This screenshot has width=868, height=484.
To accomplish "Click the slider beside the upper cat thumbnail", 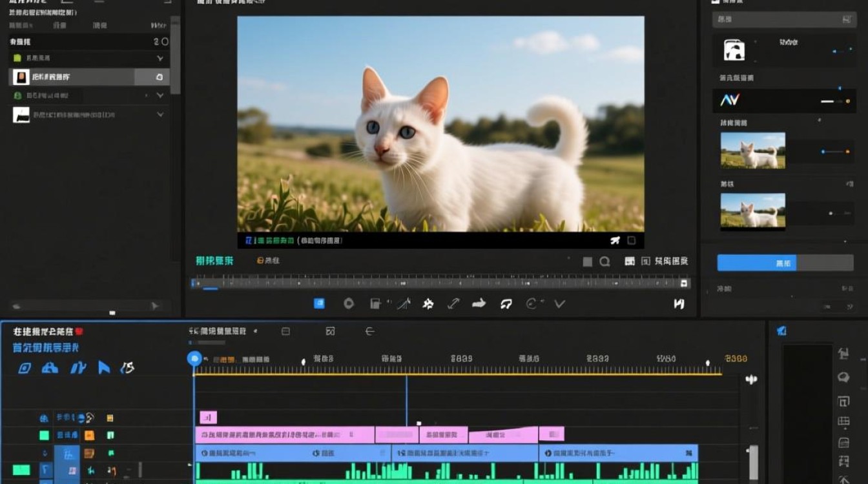I will coord(835,152).
